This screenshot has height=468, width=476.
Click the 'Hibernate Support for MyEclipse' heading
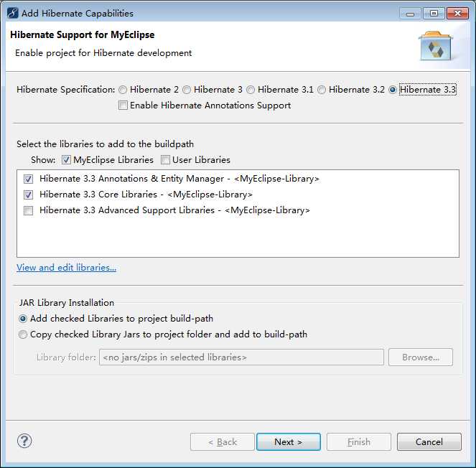click(x=83, y=35)
